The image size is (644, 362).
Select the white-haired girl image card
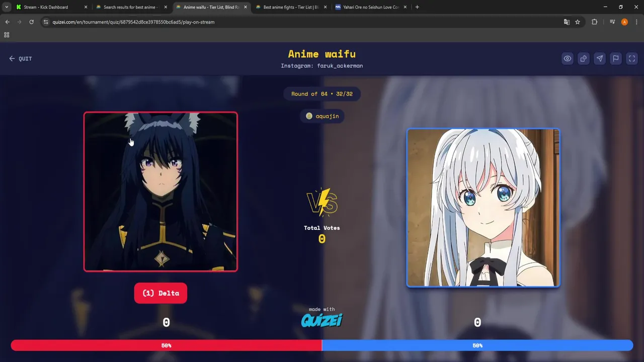[483, 208]
